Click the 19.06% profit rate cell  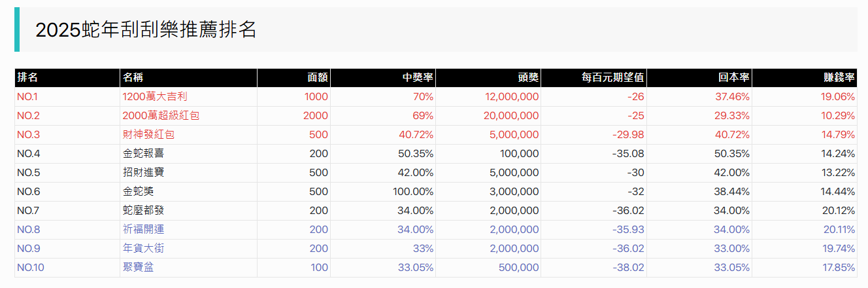coord(805,97)
